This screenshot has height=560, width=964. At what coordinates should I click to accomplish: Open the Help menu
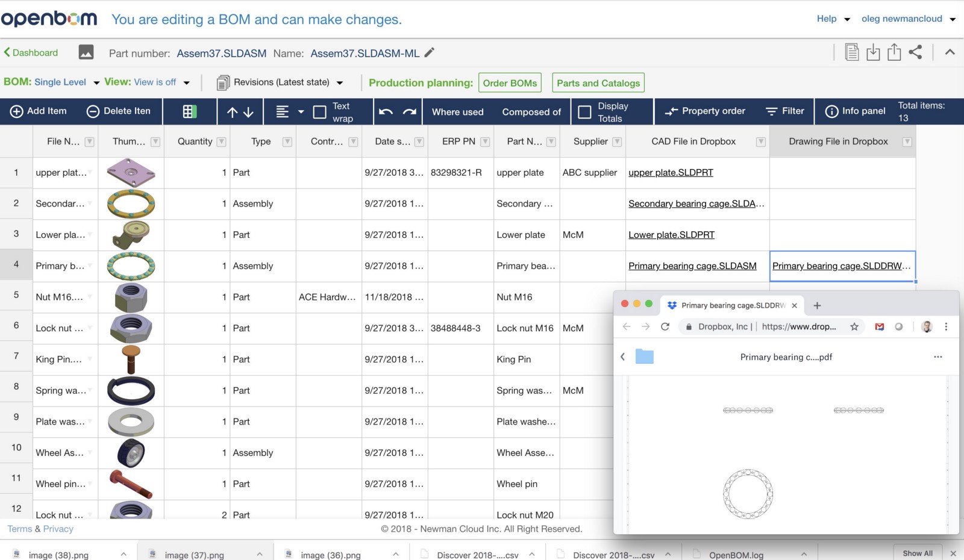[x=827, y=19]
